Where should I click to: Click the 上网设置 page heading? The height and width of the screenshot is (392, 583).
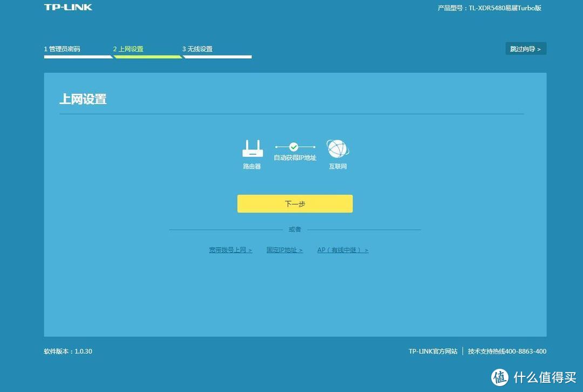(83, 99)
